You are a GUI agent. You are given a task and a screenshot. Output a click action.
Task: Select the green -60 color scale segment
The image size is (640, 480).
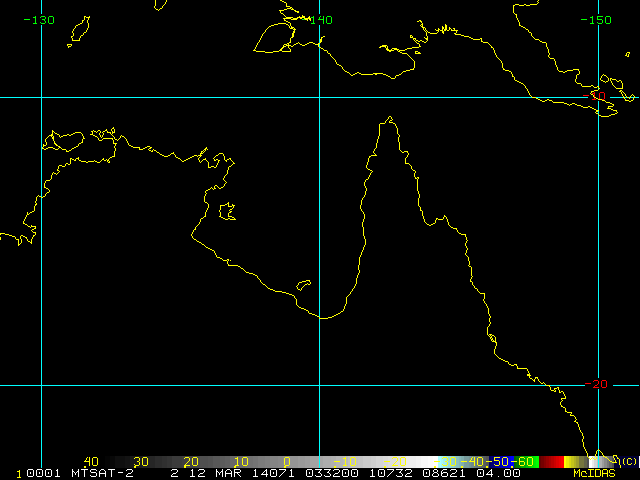tap(526, 461)
